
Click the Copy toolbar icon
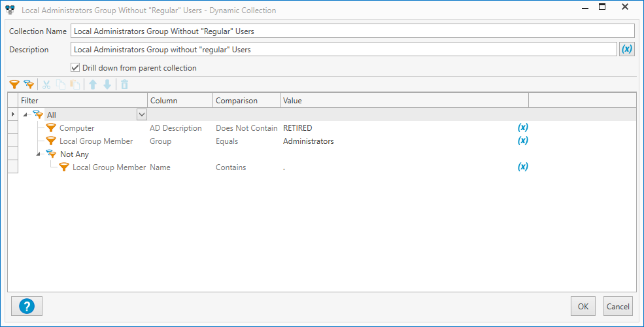61,84
